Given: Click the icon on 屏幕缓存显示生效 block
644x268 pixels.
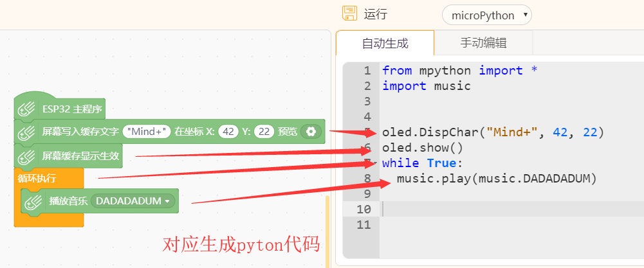Looking at the screenshot, I should [x=27, y=156].
